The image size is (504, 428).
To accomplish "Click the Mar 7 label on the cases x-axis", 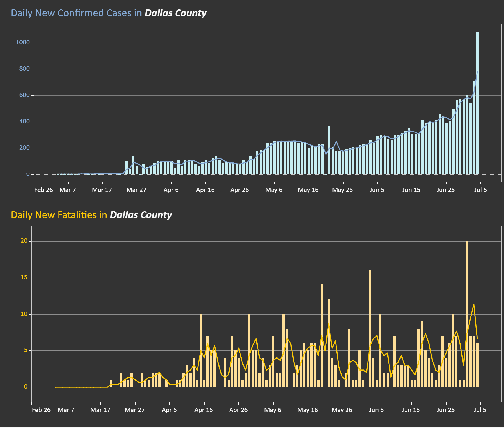I will coord(68,190).
